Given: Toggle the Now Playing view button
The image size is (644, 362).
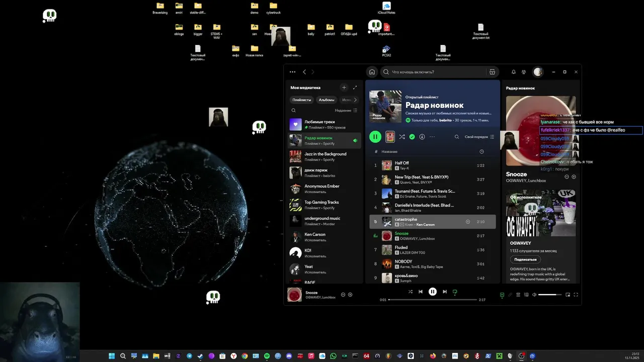Looking at the screenshot, I should point(502,295).
